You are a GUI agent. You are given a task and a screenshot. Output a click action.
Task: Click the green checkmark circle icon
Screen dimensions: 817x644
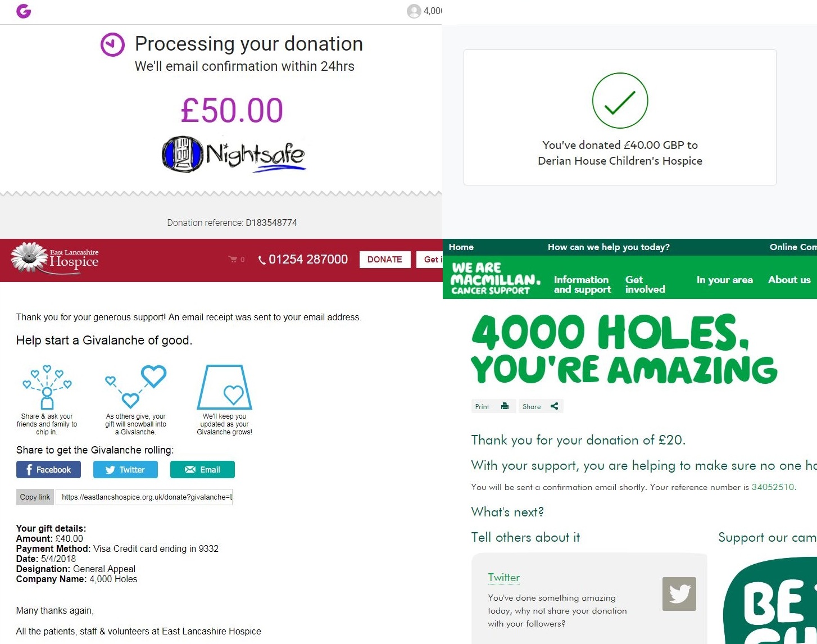620,101
